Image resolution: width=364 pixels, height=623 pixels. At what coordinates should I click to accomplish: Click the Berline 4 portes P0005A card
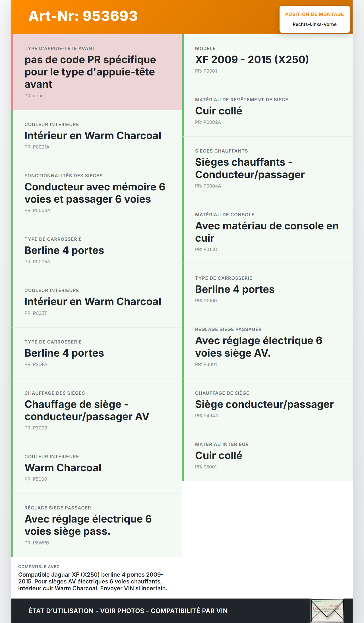point(97,250)
